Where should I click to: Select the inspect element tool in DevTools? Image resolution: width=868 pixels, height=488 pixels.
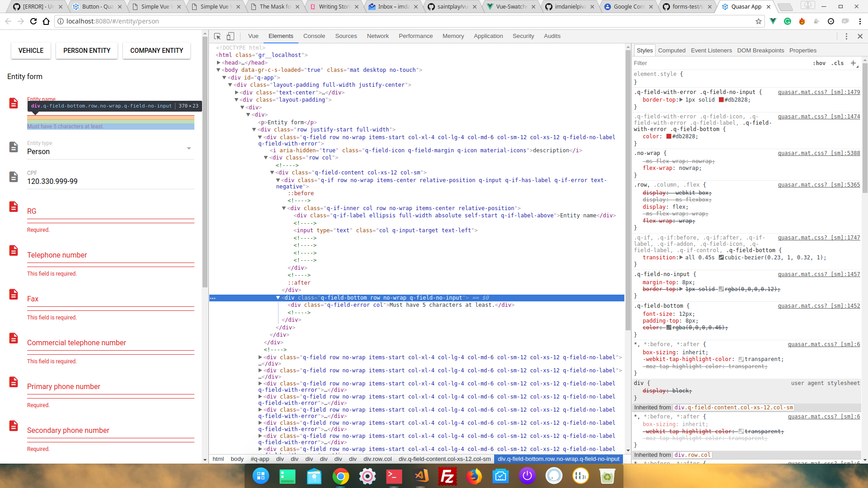(x=217, y=36)
